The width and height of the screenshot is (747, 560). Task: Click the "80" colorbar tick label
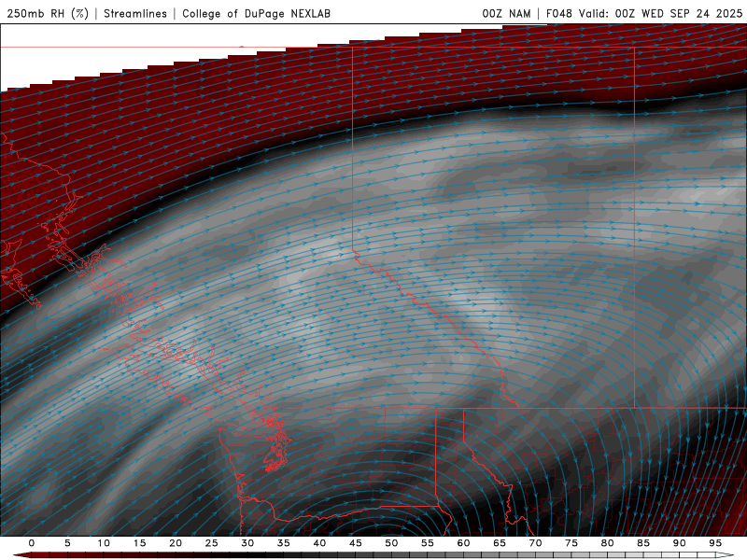pos(607,543)
